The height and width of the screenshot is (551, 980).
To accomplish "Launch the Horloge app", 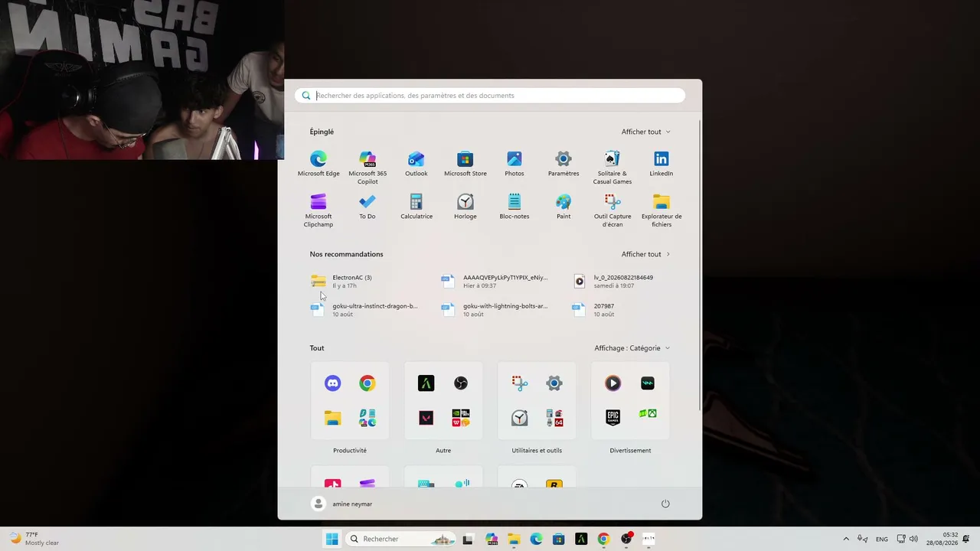I will tap(465, 207).
